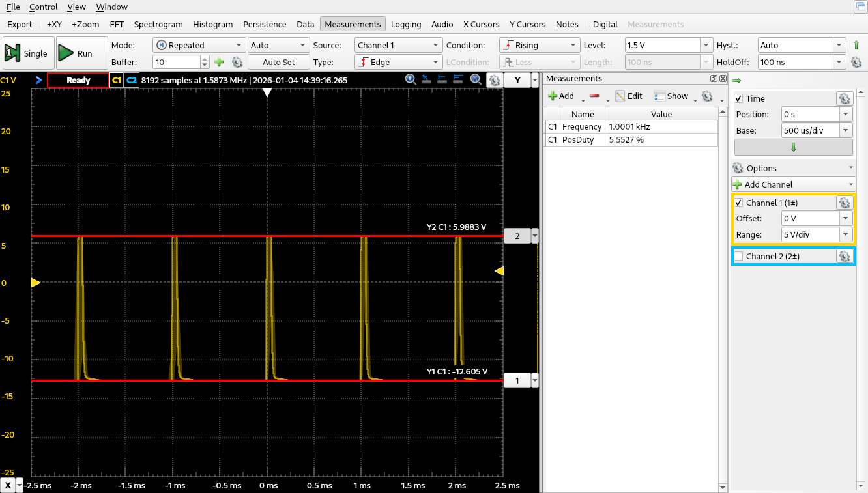Start a Single acquisition
Viewport: 868px width, 493px height.
(27, 53)
